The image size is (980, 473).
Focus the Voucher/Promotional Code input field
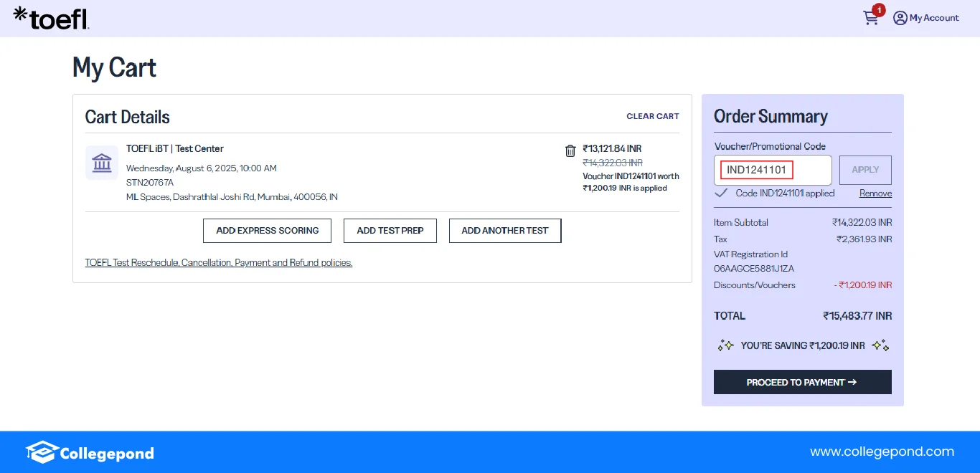click(x=773, y=170)
